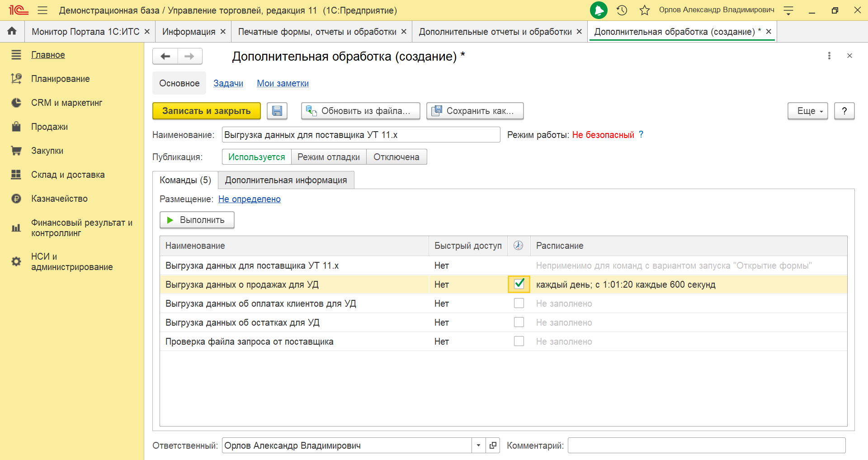Click the green notification center icon
This screenshot has height=460, width=868.
599,10
